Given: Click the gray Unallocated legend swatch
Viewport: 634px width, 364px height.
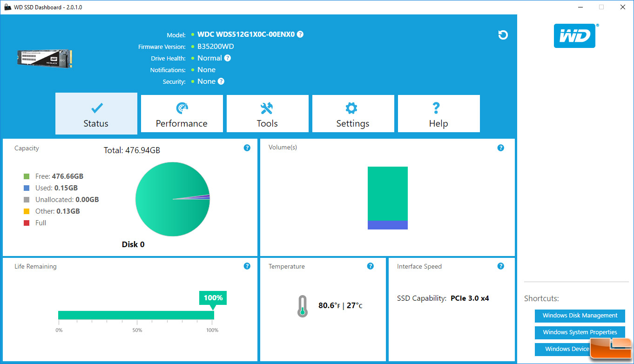Looking at the screenshot, I should click(x=27, y=200).
